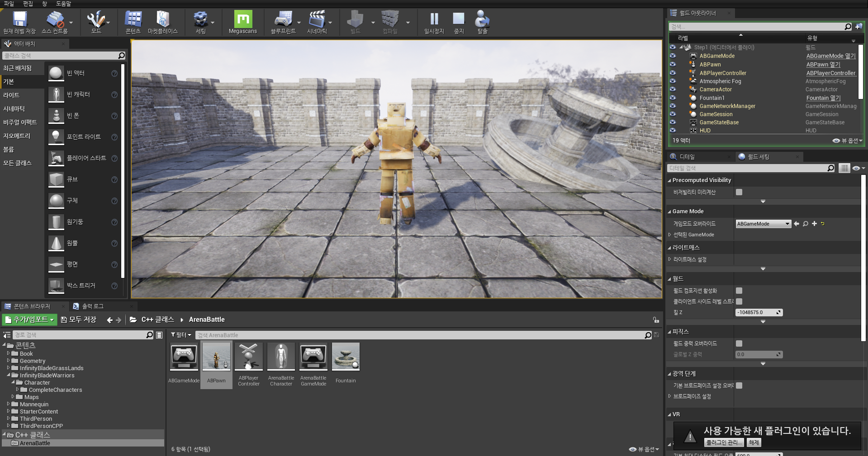Select the Player Start icon
868x456 pixels.
56,158
